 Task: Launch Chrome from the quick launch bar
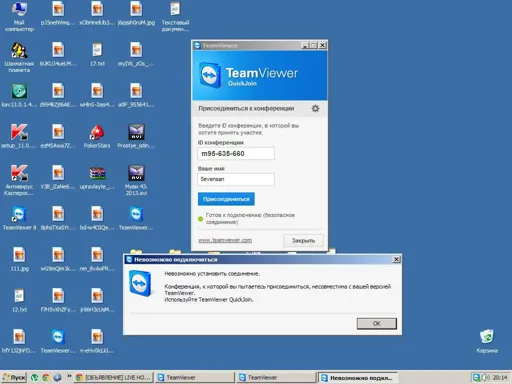coord(46,377)
